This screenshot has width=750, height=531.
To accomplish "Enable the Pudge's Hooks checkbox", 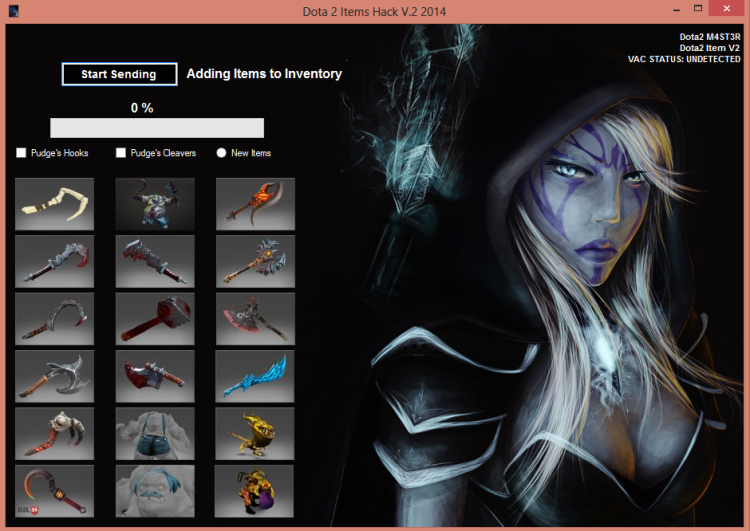I will (21, 153).
